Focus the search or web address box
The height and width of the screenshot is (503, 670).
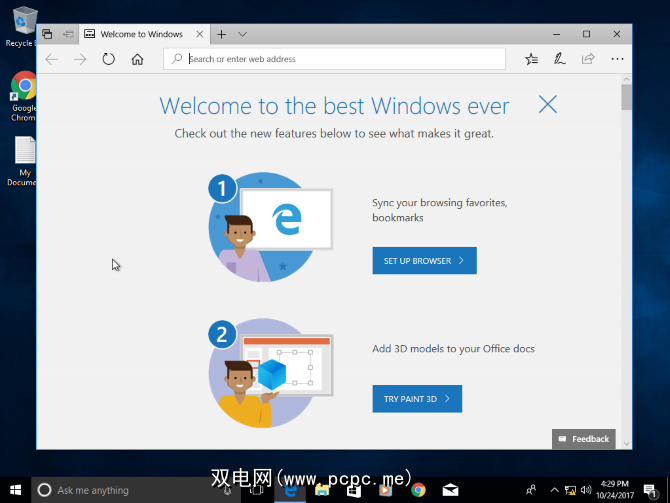point(334,59)
